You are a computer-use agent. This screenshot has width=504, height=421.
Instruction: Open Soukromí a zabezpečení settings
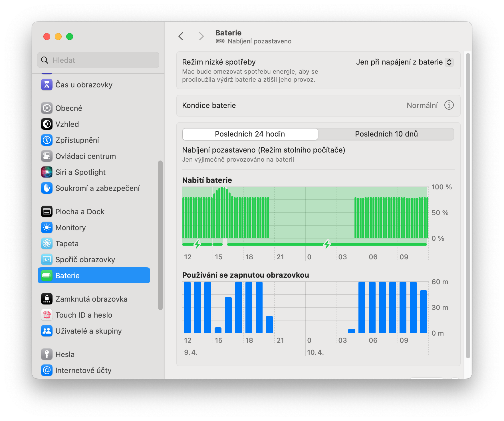click(94, 188)
